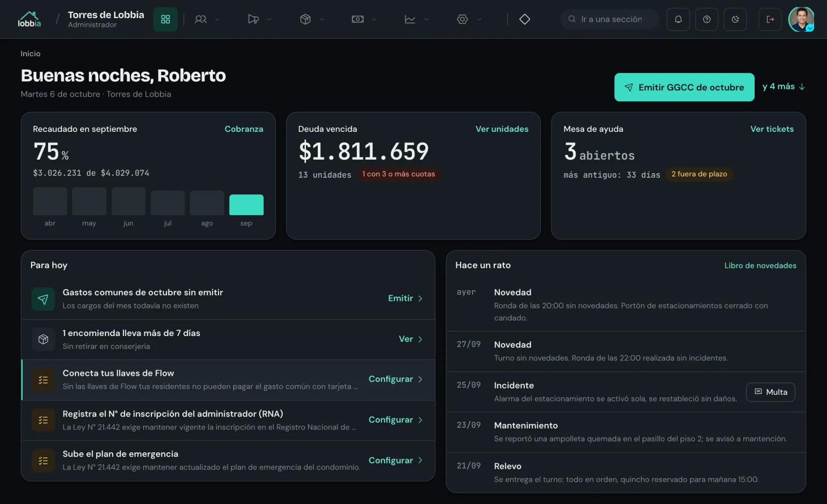Click the flag icon in top navigation
This screenshot has width=827, height=504.
(253, 19)
